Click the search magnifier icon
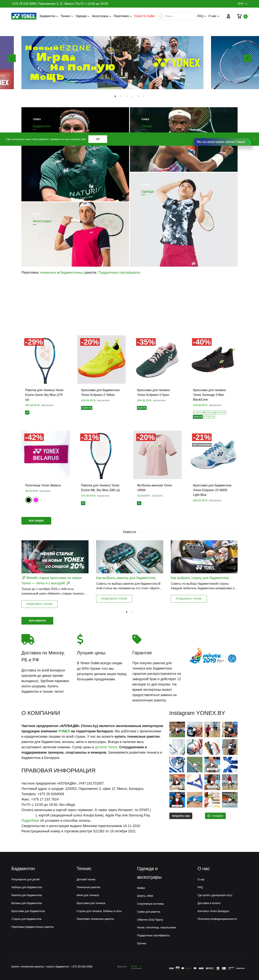Screen dimensions: 259x980 pyautogui.click(x=161, y=16)
